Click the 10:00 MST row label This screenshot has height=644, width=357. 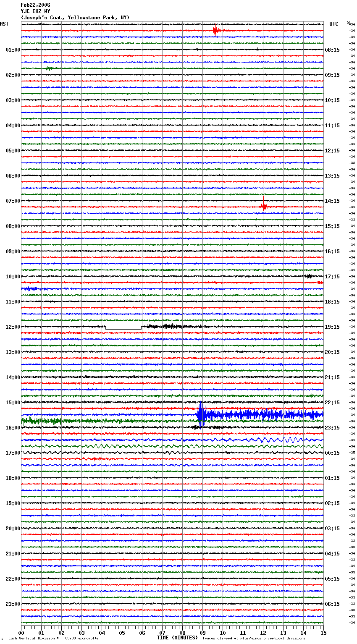pyautogui.click(x=13, y=277)
